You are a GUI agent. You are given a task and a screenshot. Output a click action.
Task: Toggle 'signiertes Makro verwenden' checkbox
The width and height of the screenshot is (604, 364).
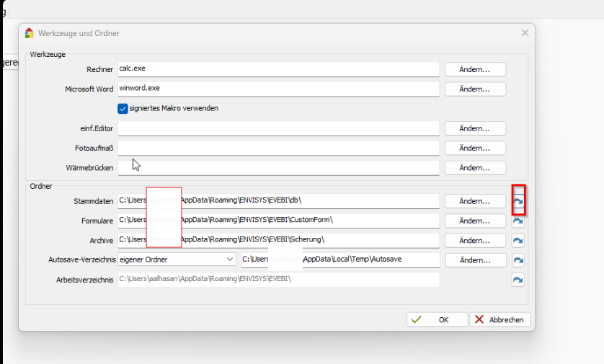pyautogui.click(x=123, y=108)
